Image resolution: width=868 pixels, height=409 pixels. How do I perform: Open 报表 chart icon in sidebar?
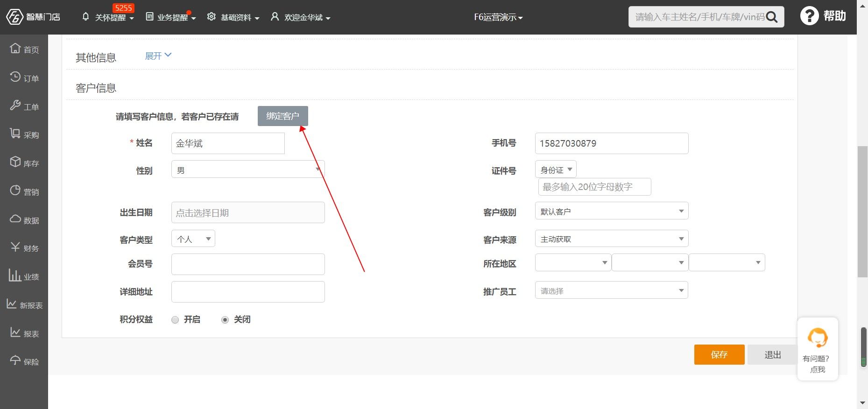15,332
